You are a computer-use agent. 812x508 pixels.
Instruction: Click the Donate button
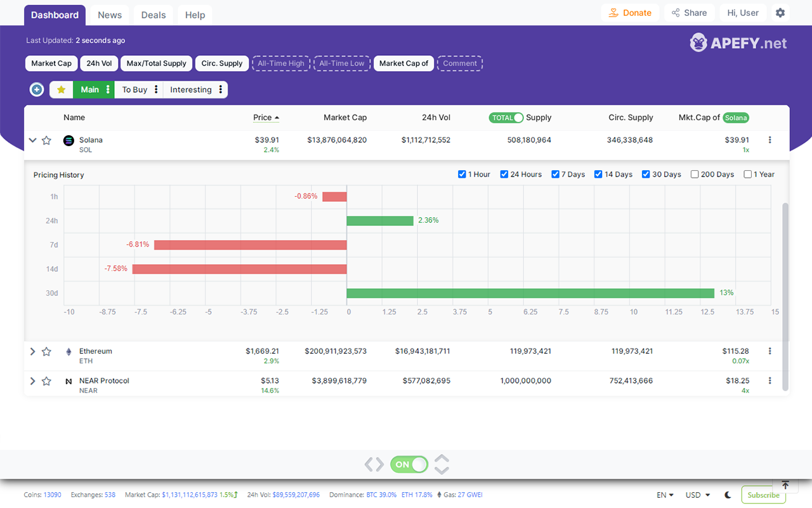[x=630, y=13]
